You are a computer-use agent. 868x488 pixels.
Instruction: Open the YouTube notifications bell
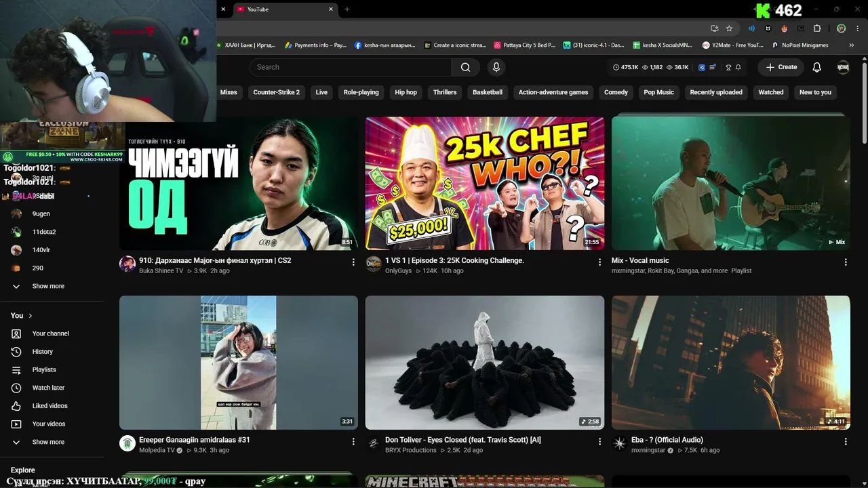[x=816, y=67]
